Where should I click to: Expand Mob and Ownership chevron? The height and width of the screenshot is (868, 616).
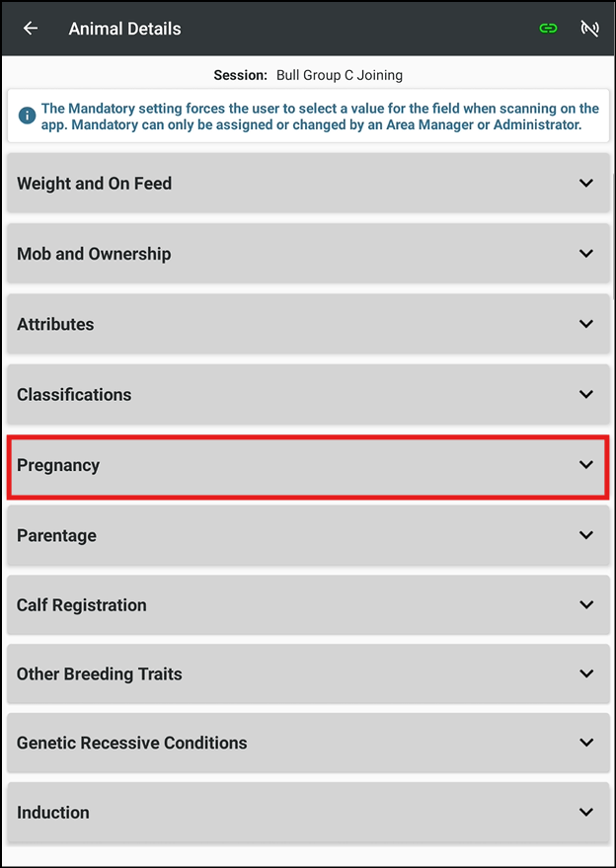(586, 254)
